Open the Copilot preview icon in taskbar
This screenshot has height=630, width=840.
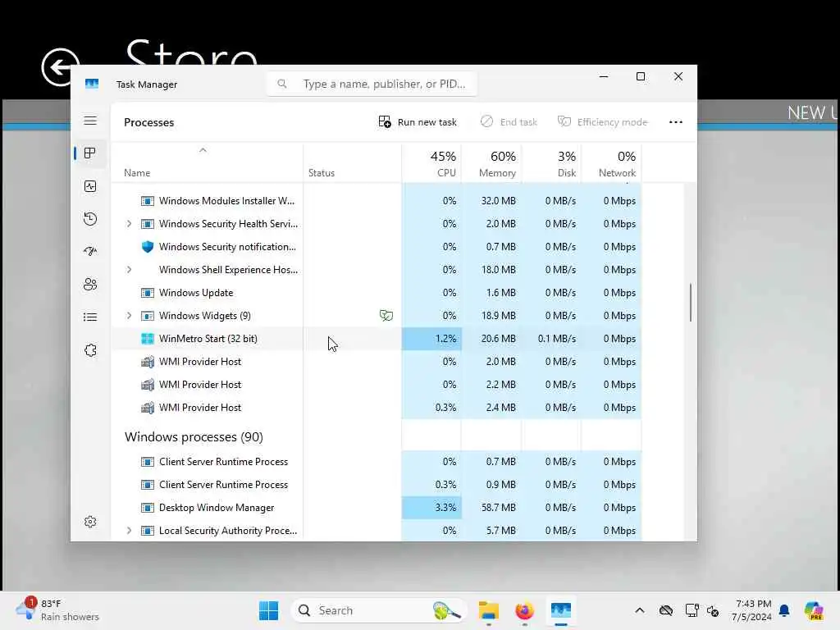tap(814, 610)
